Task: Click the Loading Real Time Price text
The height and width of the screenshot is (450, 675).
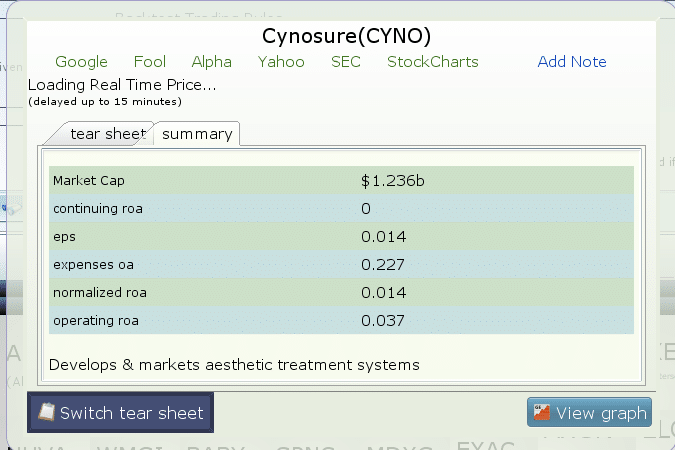Action: [122, 85]
